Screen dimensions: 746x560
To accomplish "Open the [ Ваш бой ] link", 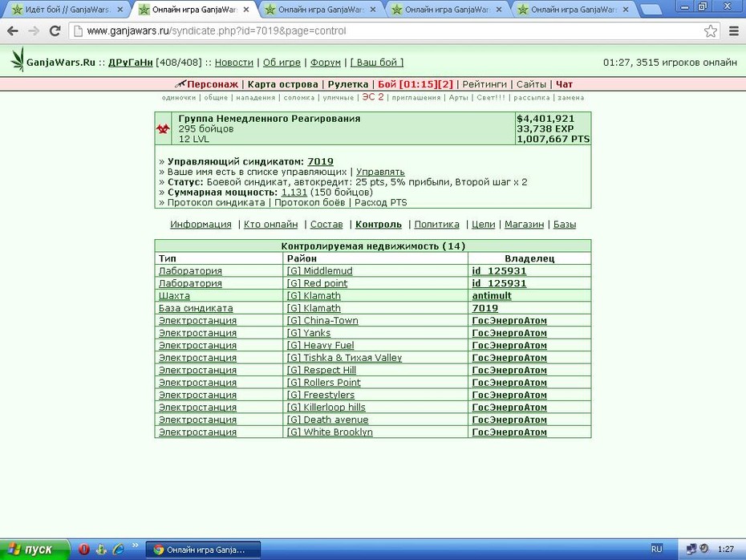I will (x=377, y=63).
